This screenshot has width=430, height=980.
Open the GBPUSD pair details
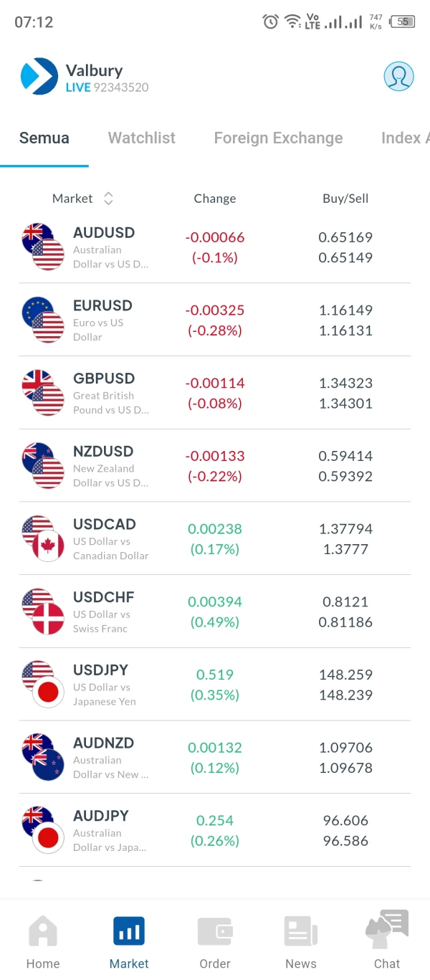(x=104, y=393)
